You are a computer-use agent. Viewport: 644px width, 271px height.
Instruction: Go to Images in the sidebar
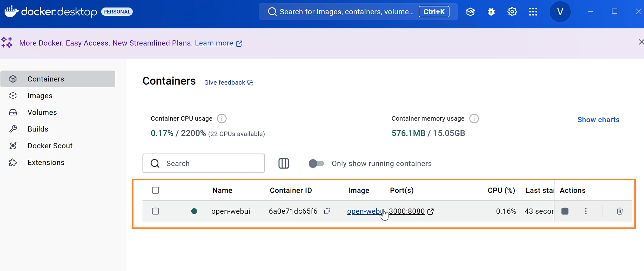[x=58, y=96]
